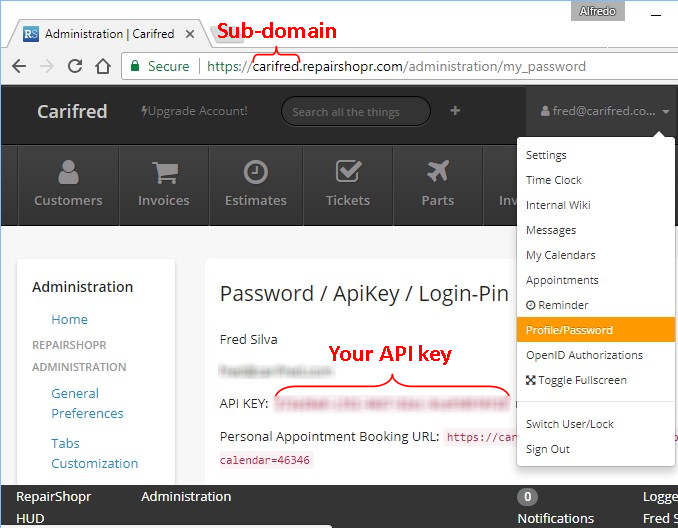Click the browser Forward arrow
Screen dimensions: 678x528
pyautogui.click(x=47, y=66)
